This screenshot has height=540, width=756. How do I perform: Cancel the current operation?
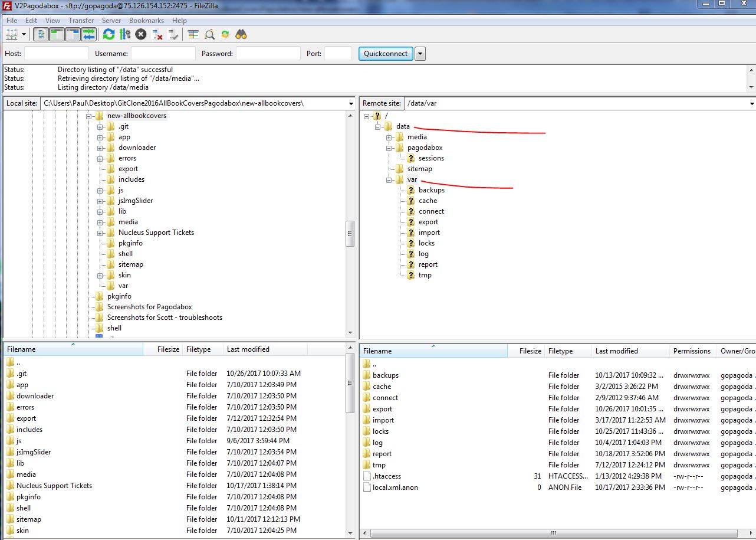coord(140,34)
